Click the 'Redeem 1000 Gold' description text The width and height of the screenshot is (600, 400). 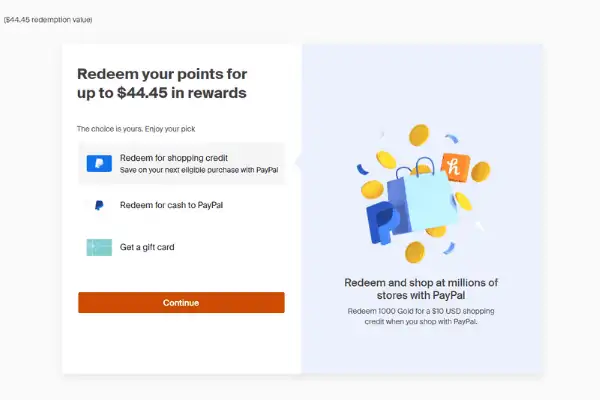[421, 316]
